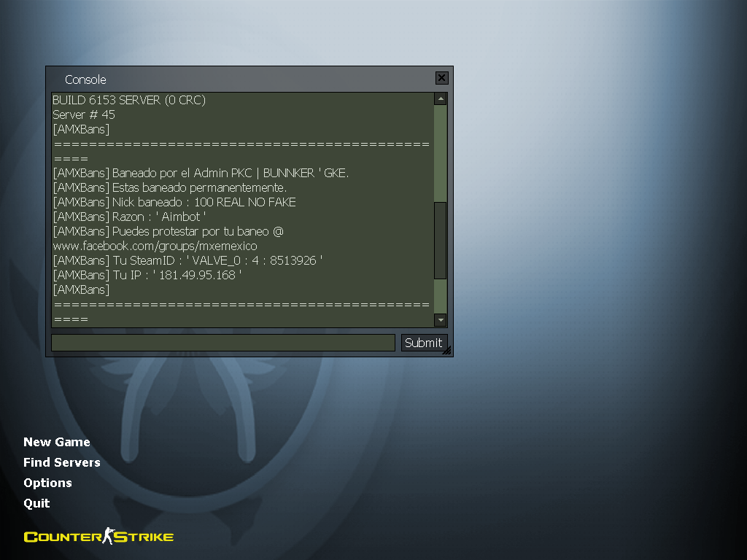Close the Console window
747x560 pixels.
(x=441, y=77)
